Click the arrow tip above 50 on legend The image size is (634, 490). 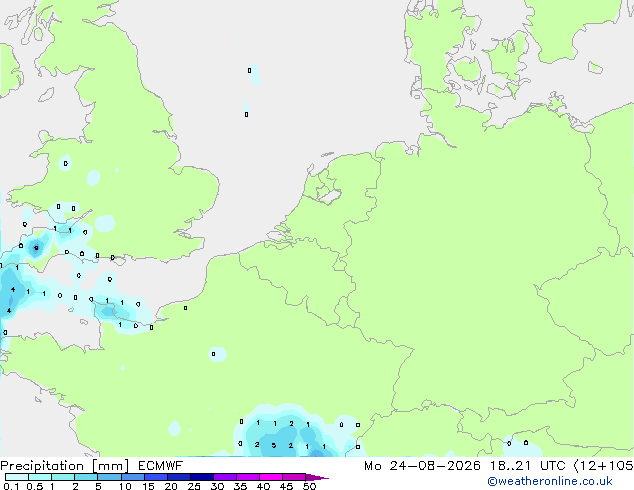tap(317, 477)
